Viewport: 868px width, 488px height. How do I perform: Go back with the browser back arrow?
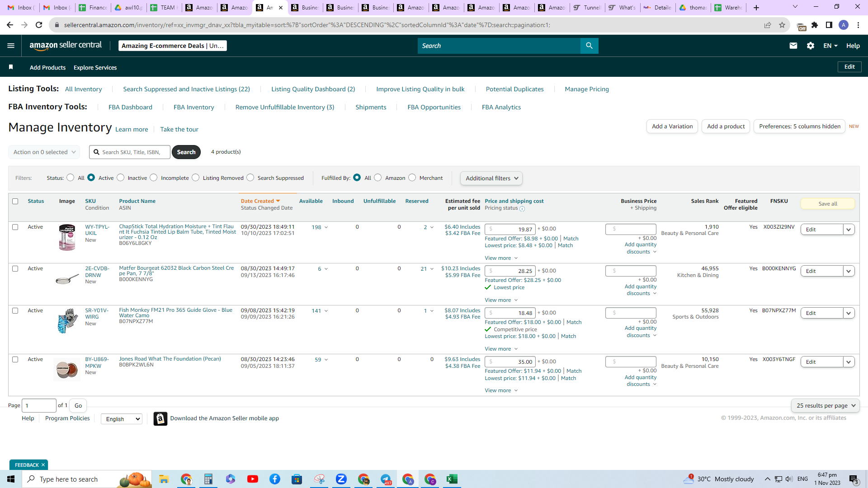10,25
